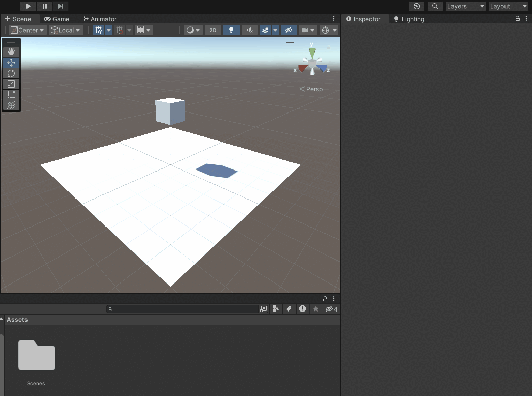Open the snap increment settings dropdown

144,30
